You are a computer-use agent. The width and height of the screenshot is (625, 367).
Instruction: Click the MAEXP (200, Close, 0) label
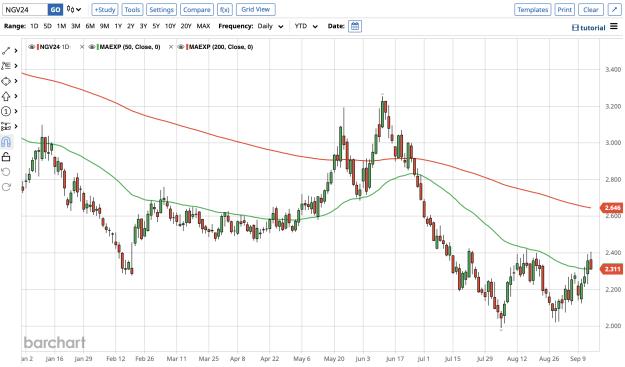click(220, 47)
